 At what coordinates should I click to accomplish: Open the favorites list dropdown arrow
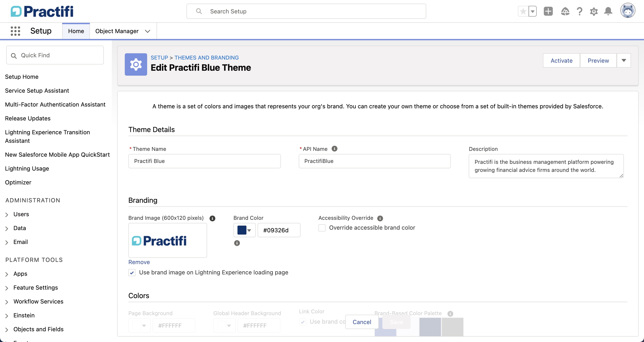click(x=532, y=11)
